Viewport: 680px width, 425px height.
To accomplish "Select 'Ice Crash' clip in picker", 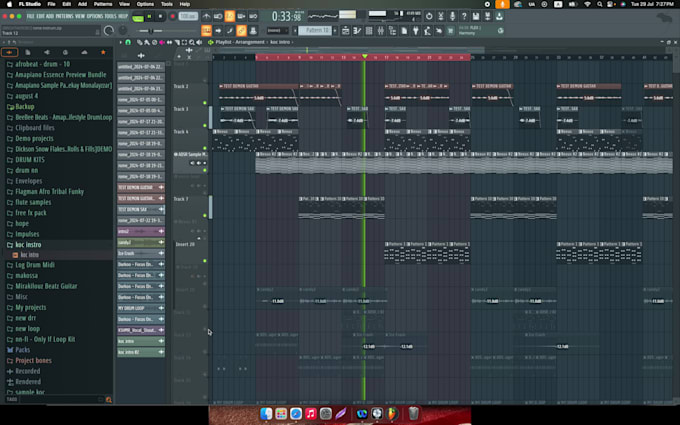I will coord(141,253).
